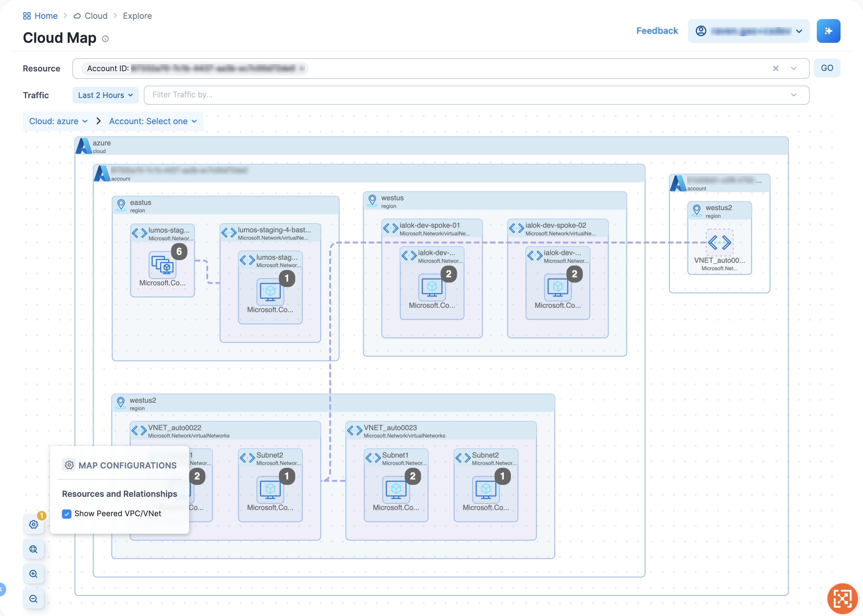This screenshot has height=616, width=863.
Task: Click the westus region pin icon
Action: pos(372,201)
